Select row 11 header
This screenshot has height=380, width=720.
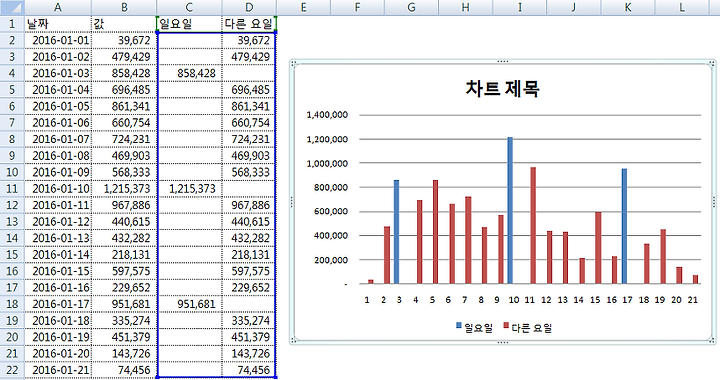pyautogui.click(x=12, y=189)
